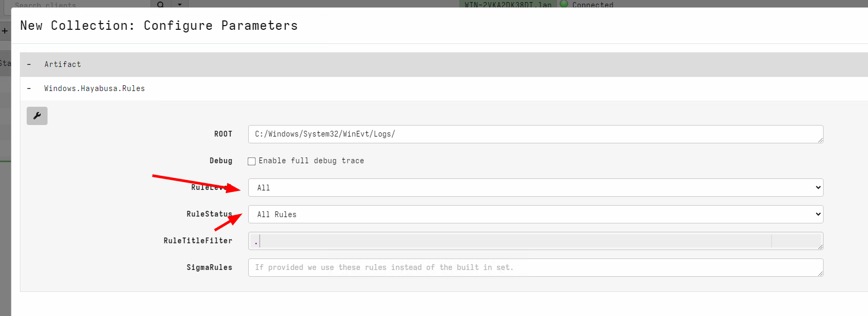Collapse the Artifact header with minus
868x316 pixels.
[x=29, y=64]
